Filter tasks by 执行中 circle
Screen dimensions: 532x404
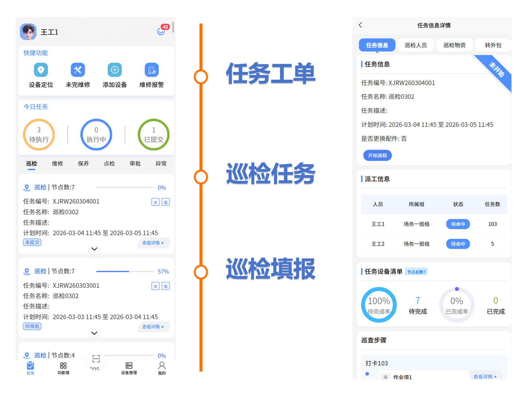point(96,135)
